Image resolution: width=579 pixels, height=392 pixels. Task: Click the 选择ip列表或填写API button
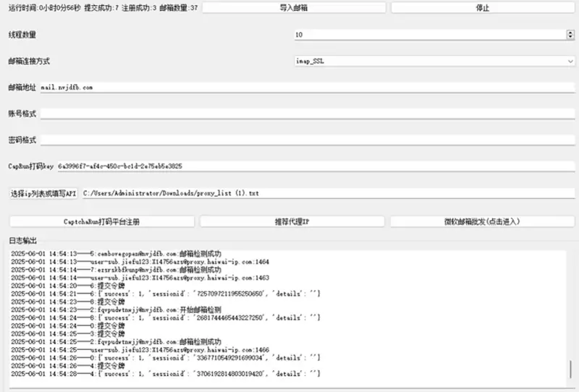coord(43,194)
